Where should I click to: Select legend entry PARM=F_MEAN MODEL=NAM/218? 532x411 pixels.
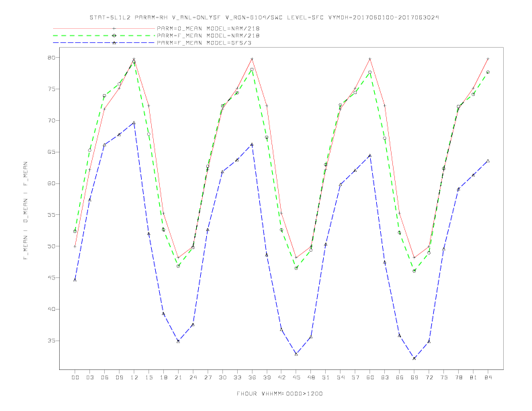(208, 36)
